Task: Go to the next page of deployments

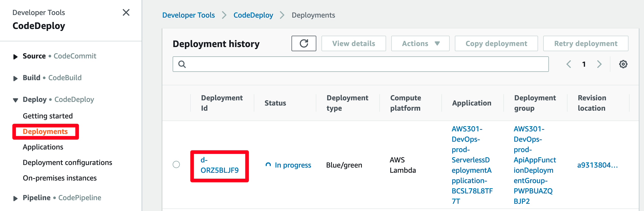Action: click(x=599, y=64)
